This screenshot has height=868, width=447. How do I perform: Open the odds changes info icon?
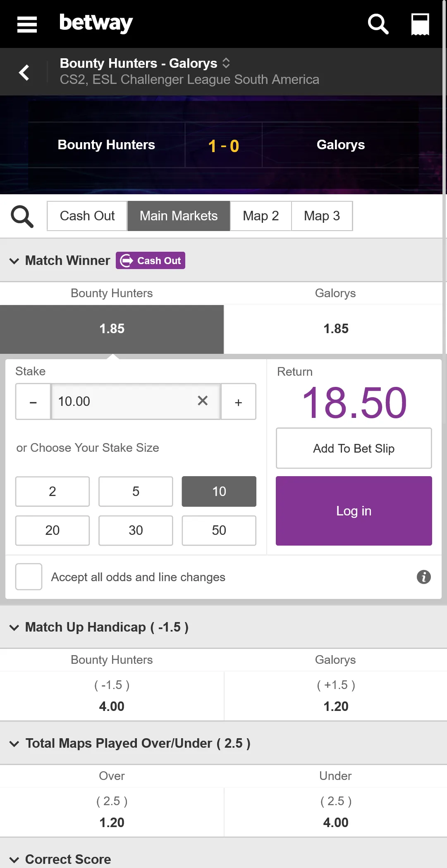[423, 577]
